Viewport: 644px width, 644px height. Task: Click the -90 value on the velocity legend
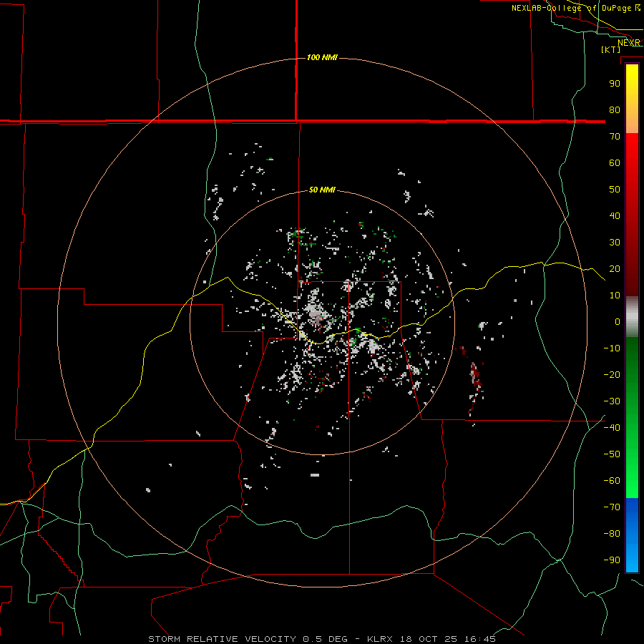point(612,560)
